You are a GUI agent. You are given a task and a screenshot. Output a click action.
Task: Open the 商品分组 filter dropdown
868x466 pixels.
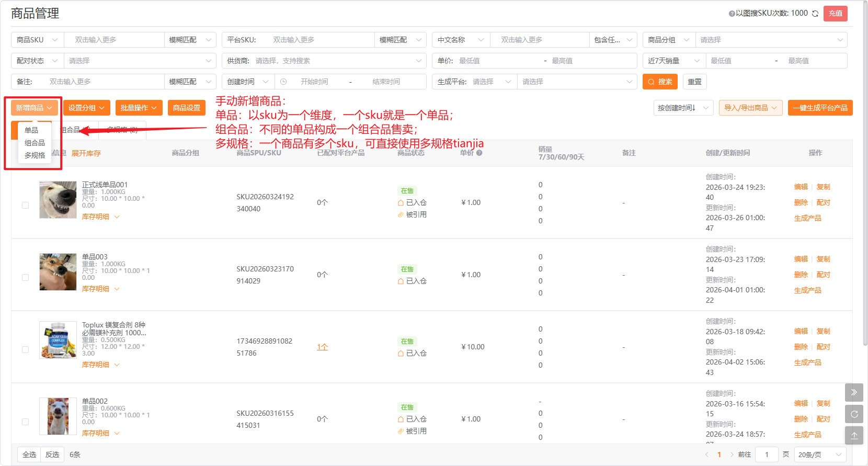tap(771, 40)
